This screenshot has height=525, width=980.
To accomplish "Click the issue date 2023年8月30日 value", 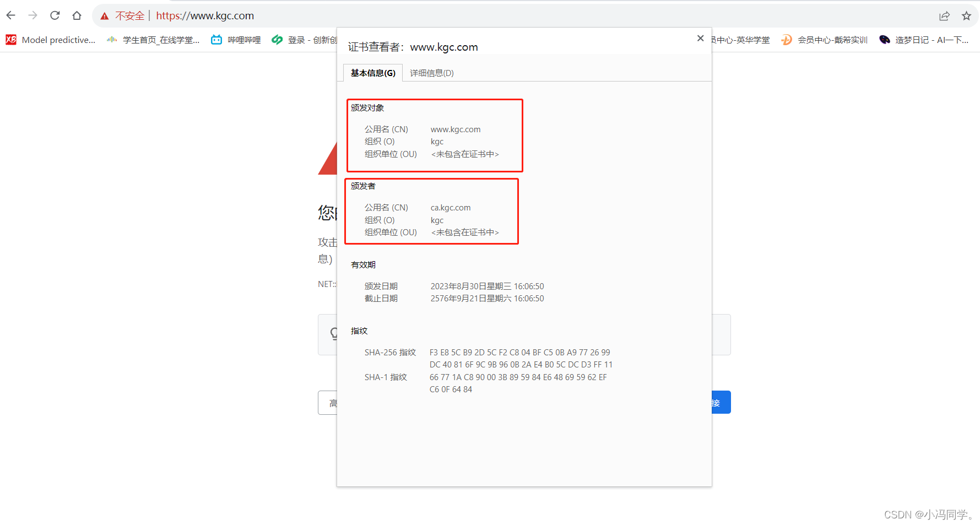I will 487,286.
